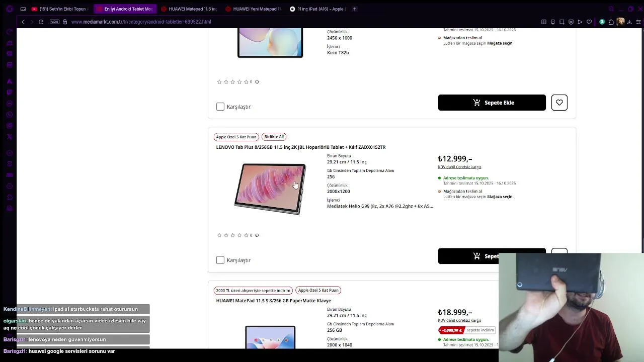Add Kirin T82b tablet with Sepete Ekle
Image resolution: width=644 pixels, height=362 pixels.
(492, 103)
